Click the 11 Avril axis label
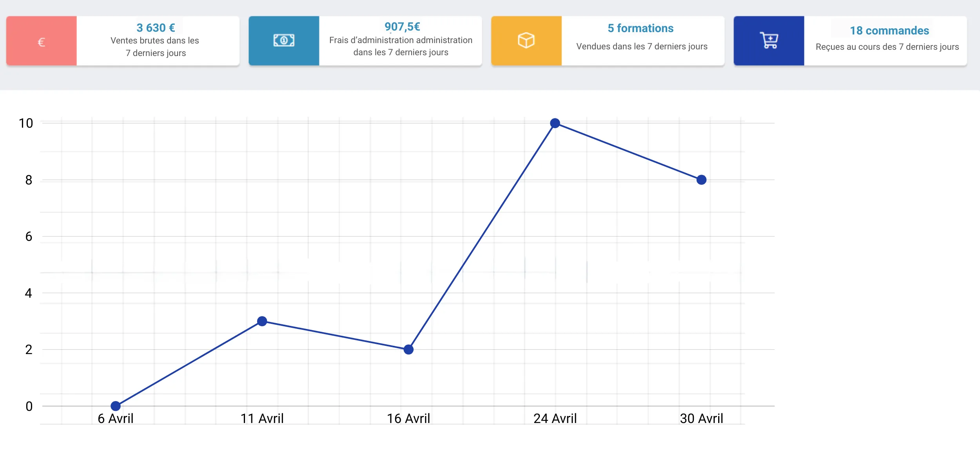980x470 pixels. tap(262, 418)
